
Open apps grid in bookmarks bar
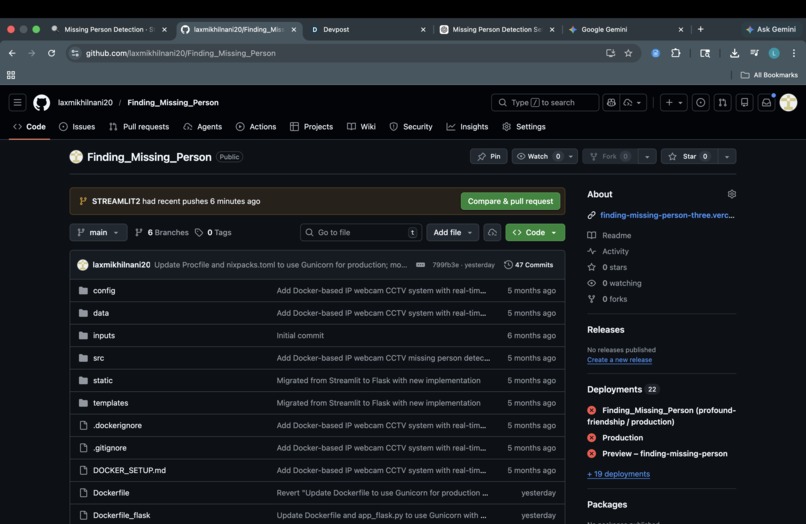coord(11,75)
